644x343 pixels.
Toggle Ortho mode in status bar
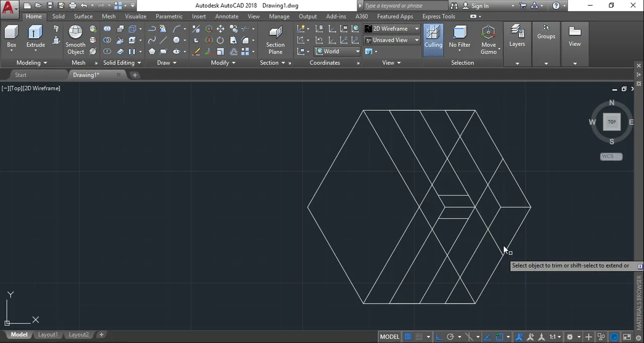click(x=438, y=336)
